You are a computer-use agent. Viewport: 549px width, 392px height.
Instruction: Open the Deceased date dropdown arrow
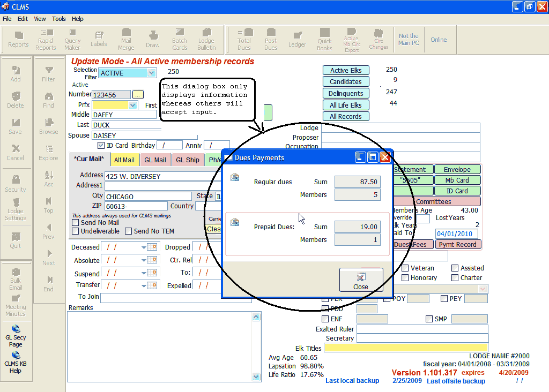point(144,247)
